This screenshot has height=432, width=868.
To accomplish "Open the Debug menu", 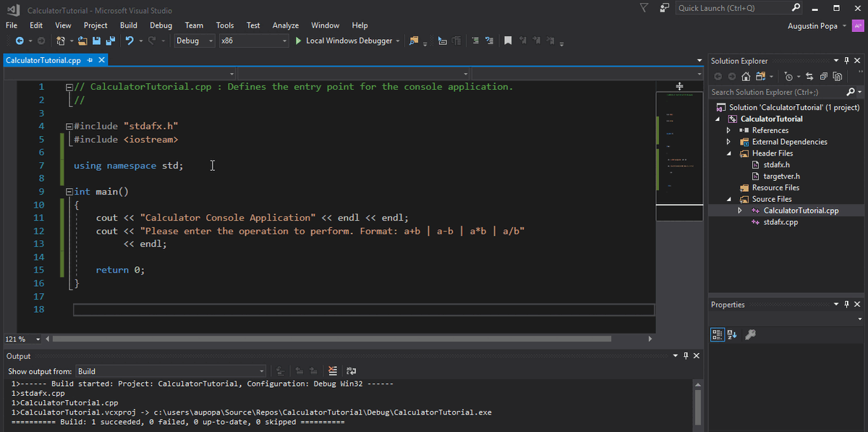I will point(161,25).
